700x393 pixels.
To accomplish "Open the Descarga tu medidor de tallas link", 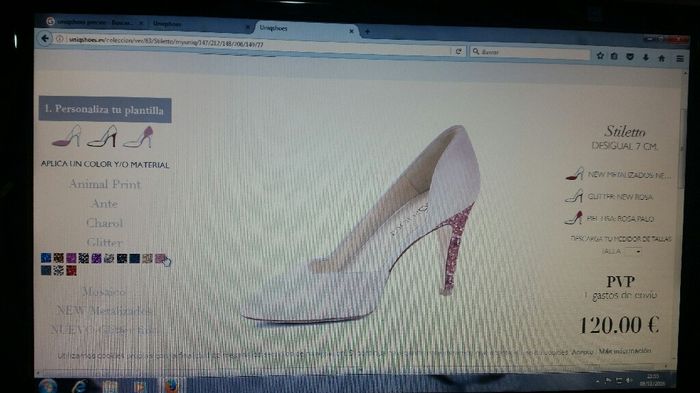I will pos(621,239).
